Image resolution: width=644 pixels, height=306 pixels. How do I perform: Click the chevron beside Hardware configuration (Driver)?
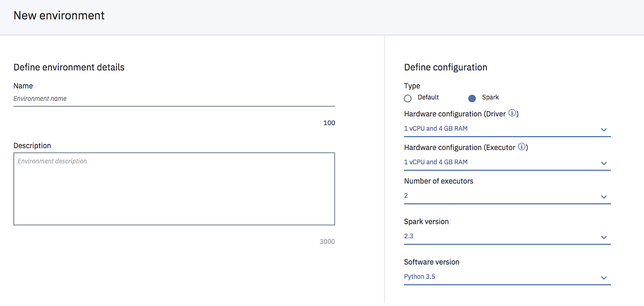coord(604,130)
